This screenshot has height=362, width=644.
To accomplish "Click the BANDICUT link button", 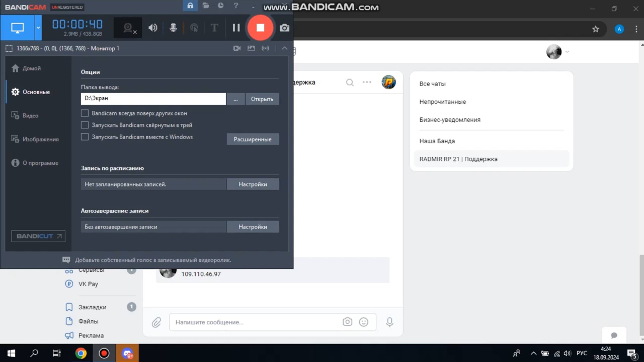I will pyautogui.click(x=38, y=236).
